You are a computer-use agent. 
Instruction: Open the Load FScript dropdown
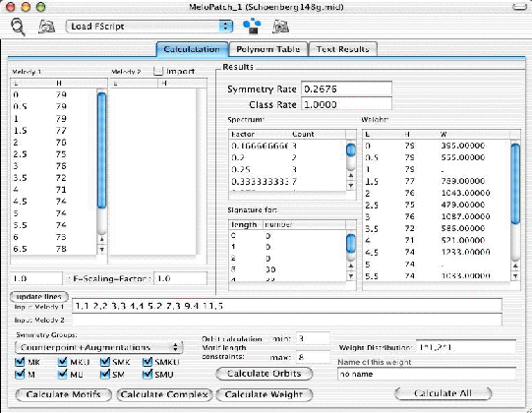(x=149, y=27)
